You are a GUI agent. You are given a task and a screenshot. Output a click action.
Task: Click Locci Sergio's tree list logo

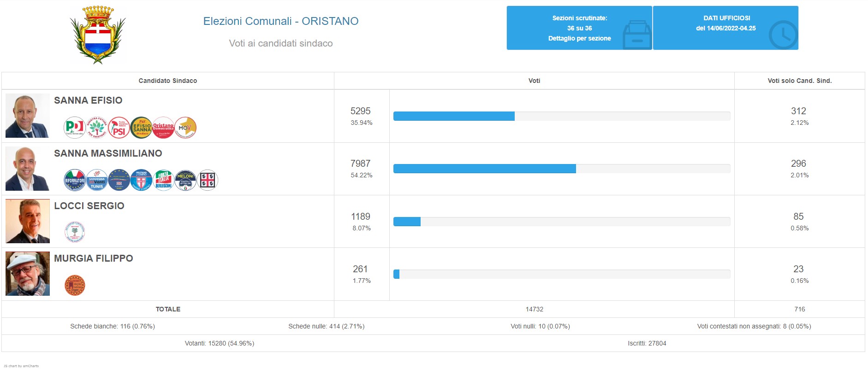click(x=75, y=233)
